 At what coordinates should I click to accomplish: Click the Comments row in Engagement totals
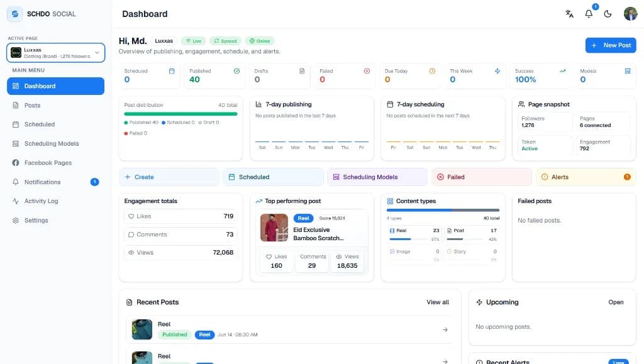180,234
